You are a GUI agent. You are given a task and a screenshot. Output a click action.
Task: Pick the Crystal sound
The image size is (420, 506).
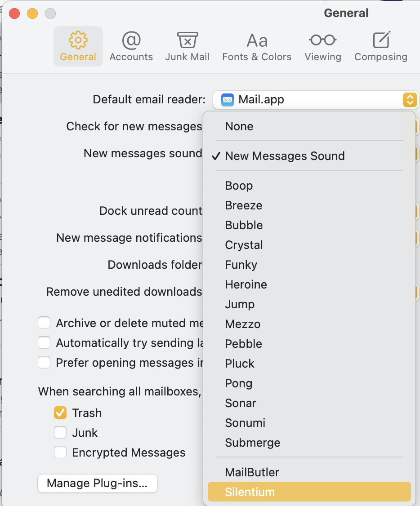309,245
